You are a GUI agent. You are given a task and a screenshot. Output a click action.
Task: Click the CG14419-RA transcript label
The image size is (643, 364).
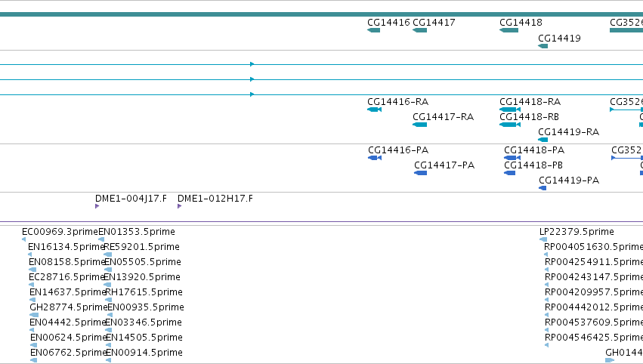[x=568, y=132]
